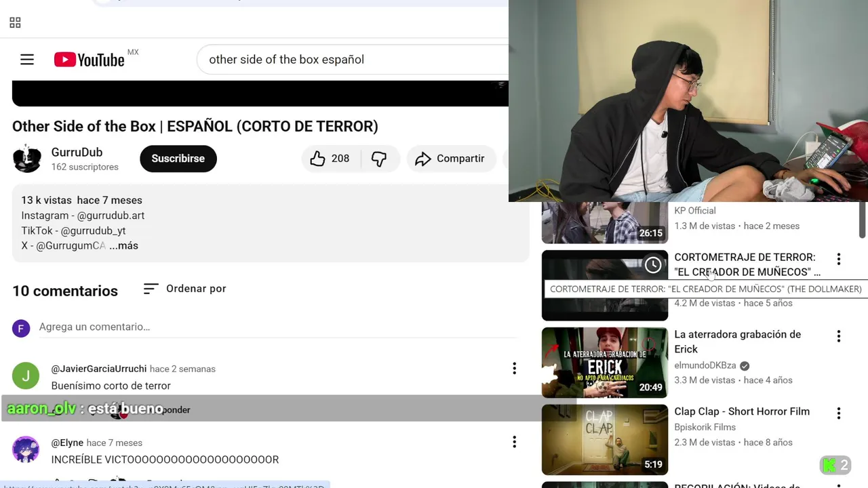The height and width of the screenshot is (488, 868).
Task: Click the search box with 'other side of the box español'
Action: pos(353,60)
